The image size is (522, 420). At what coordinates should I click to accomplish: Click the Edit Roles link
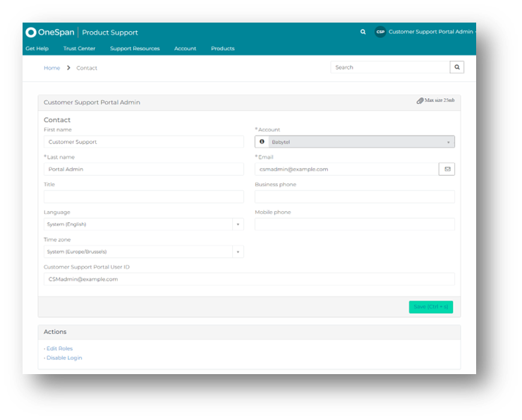tap(59, 349)
